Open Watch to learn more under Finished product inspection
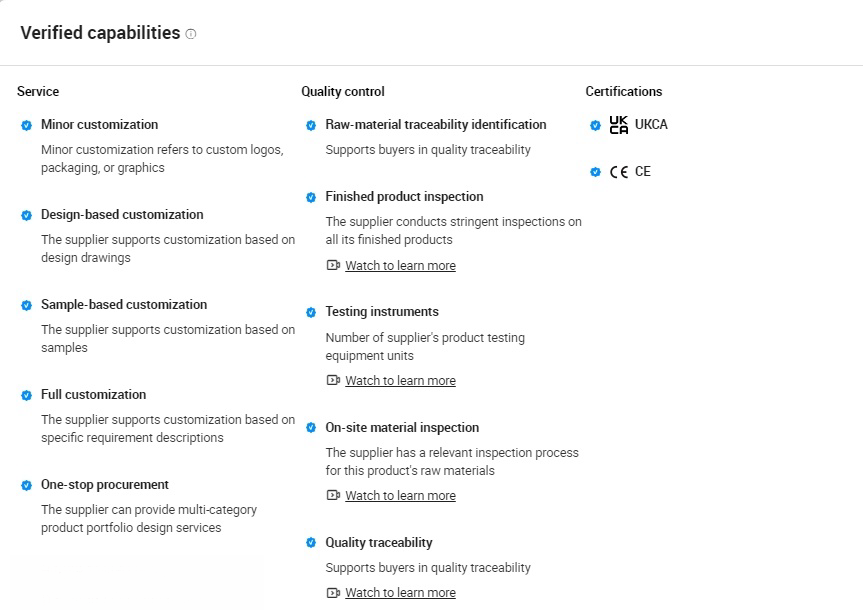 (400, 266)
